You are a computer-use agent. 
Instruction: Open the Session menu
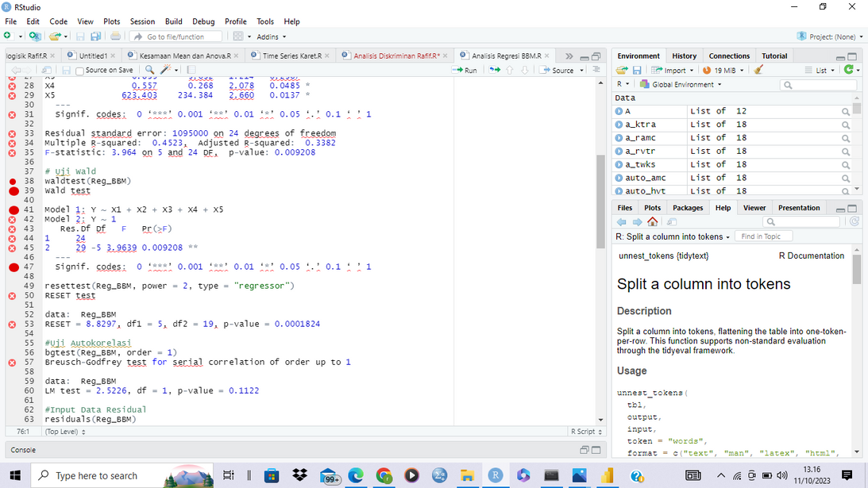[142, 21]
